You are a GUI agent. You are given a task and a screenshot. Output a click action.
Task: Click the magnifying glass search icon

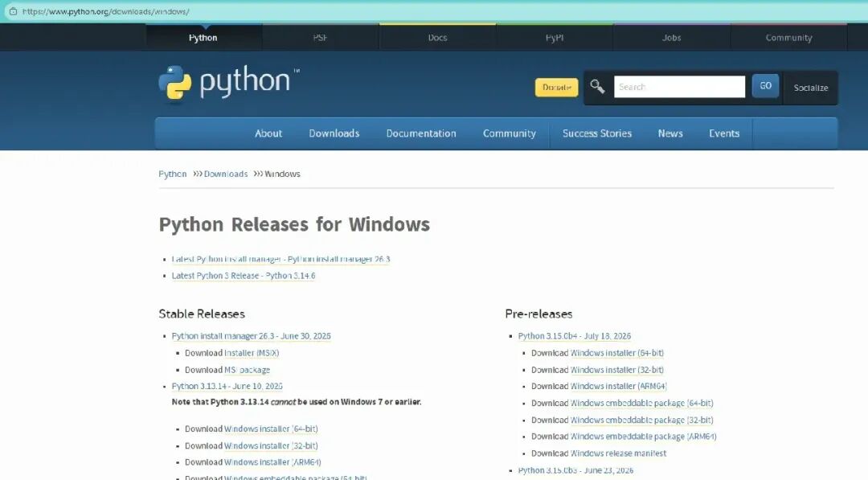pyautogui.click(x=597, y=86)
